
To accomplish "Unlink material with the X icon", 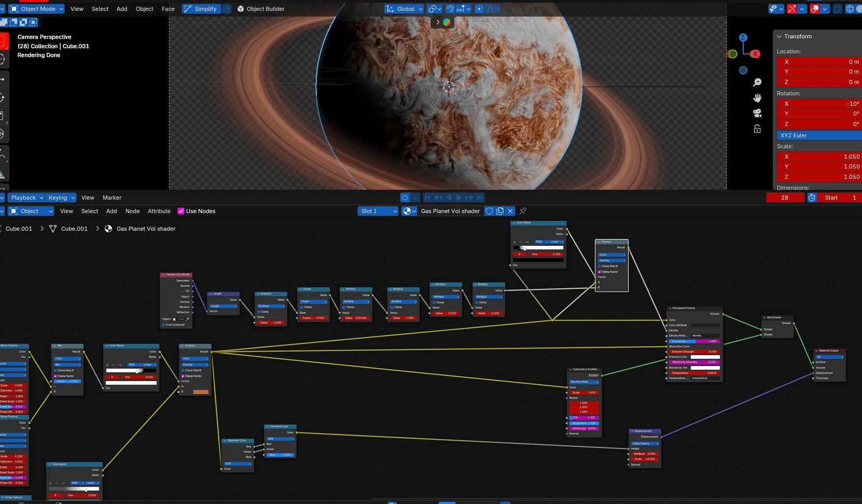I will coord(510,211).
